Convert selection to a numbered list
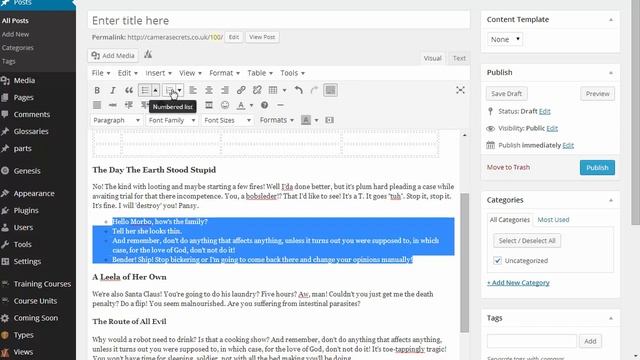 (169, 90)
